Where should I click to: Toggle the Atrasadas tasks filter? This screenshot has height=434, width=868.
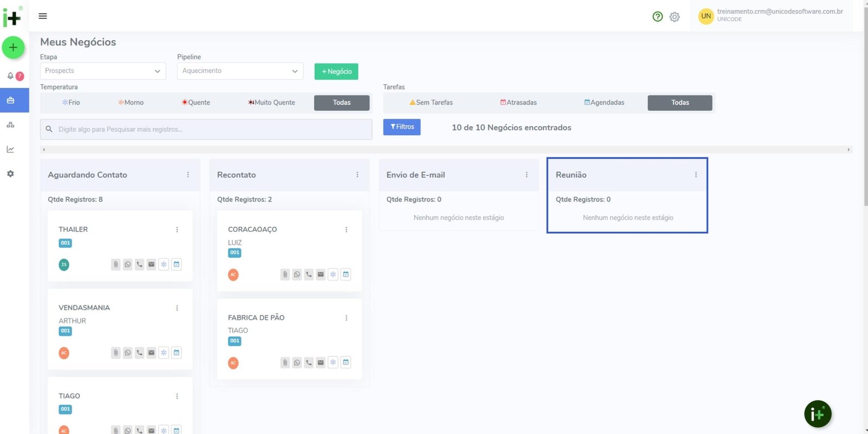519,103
